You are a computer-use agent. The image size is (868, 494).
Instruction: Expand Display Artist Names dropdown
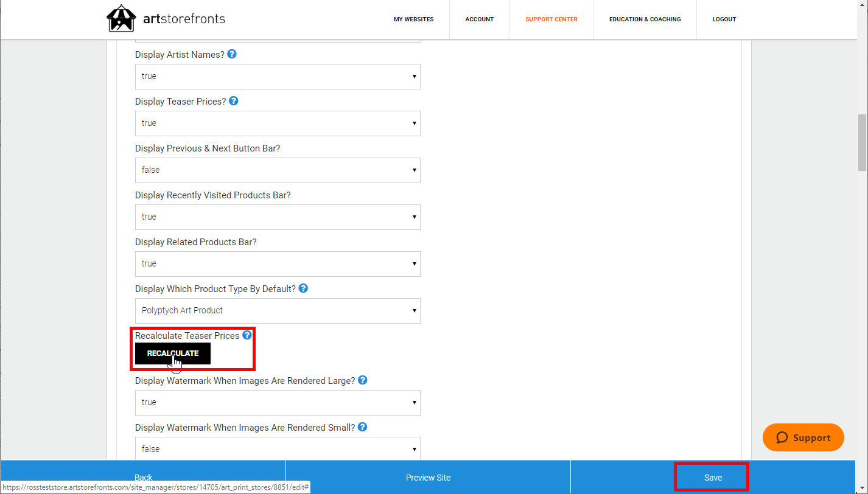click(278, 77)
